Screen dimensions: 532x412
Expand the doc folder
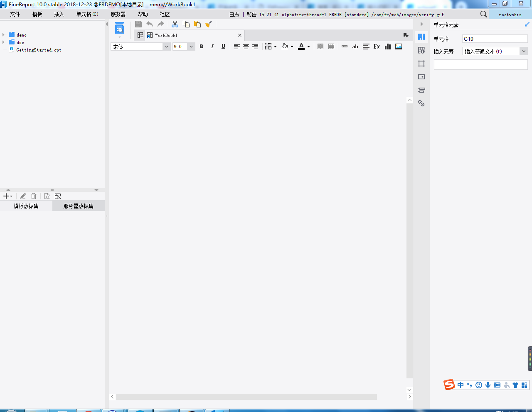tap(3, 42)
